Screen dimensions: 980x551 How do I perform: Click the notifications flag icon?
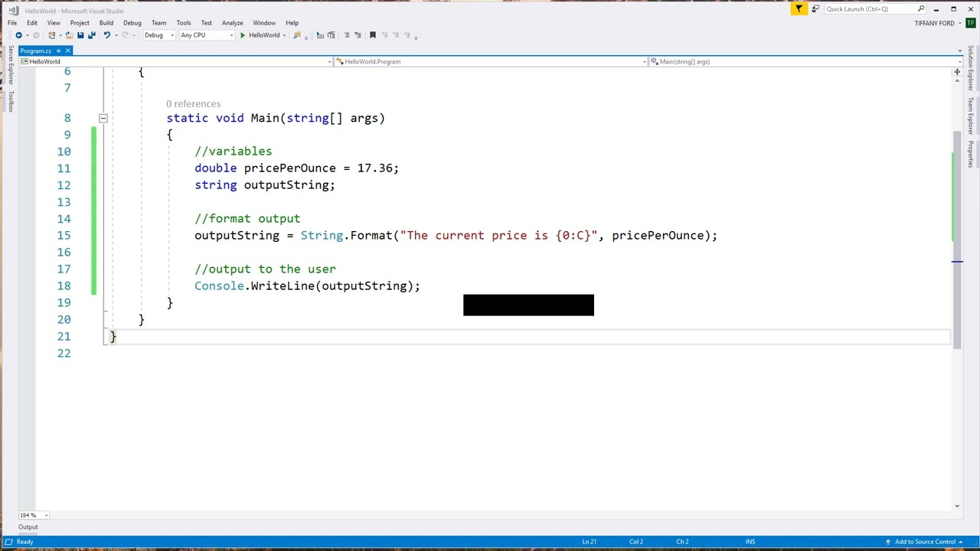[799, 9]
